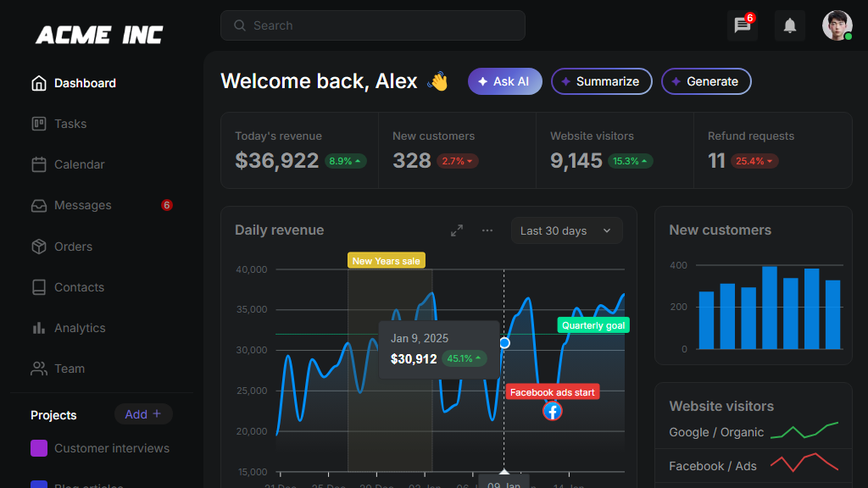This screenshot has width=868, height=488.
Task: Click the New customers chart title
Action: 720,230
